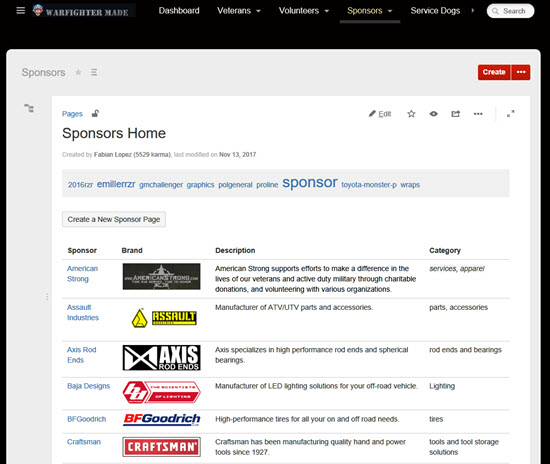
Task: Click the red Create button
Action: click(x=494, y=72)
